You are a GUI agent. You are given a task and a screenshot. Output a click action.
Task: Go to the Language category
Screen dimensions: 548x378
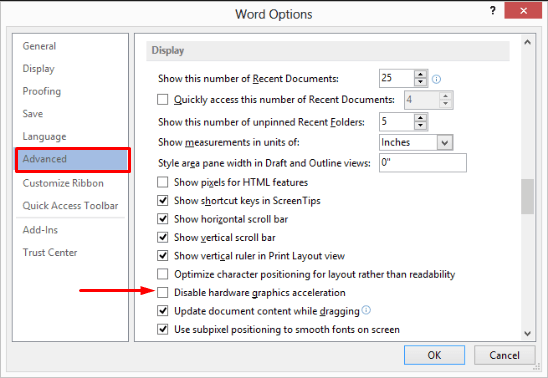[x=44, y=137]
